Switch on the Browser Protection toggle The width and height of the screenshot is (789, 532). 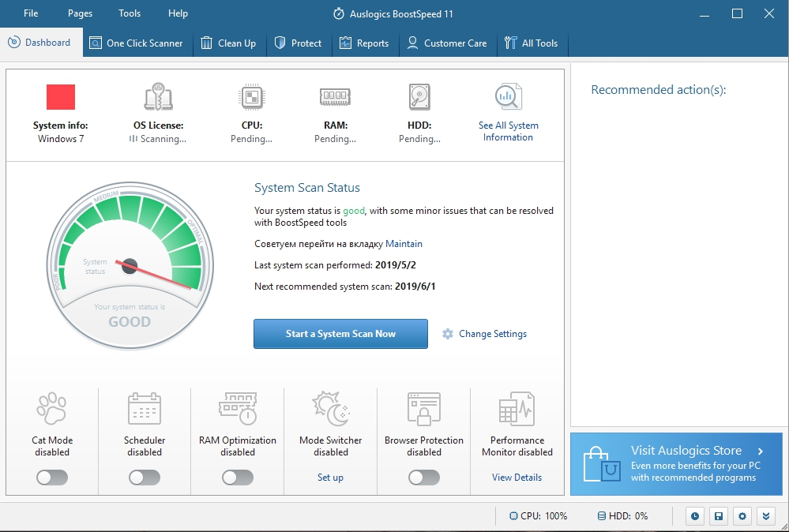pyautogui.click(x=423, y=478)
